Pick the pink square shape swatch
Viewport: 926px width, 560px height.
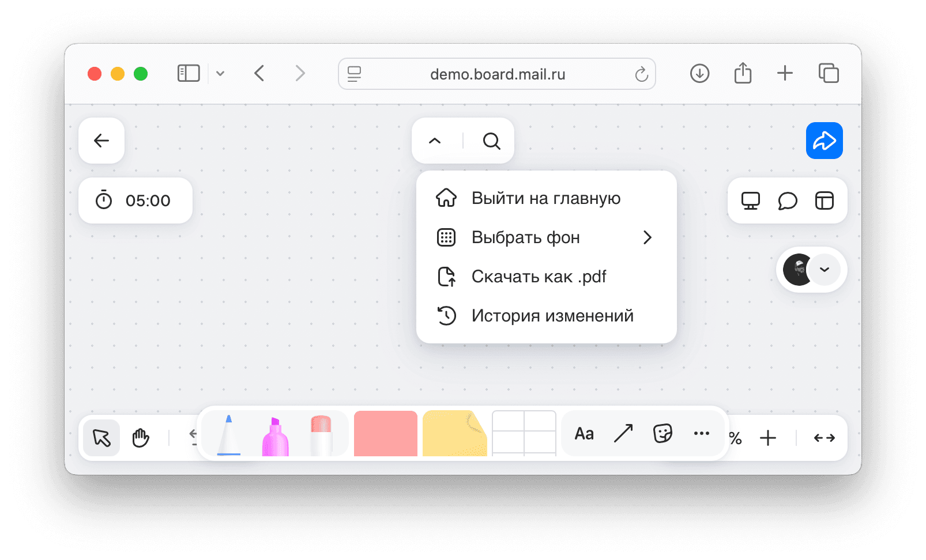[385, 433]
